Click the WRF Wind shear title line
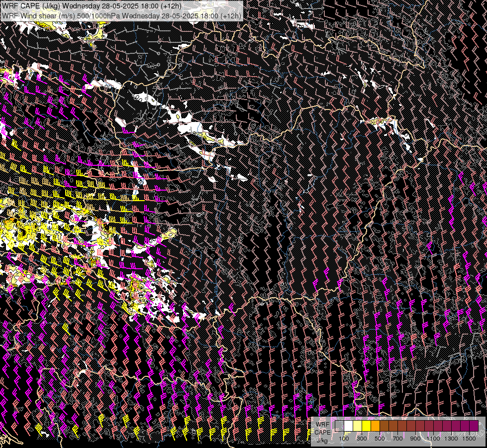The height and width of the screenshot is (448, 487). (x=121, y=15)
